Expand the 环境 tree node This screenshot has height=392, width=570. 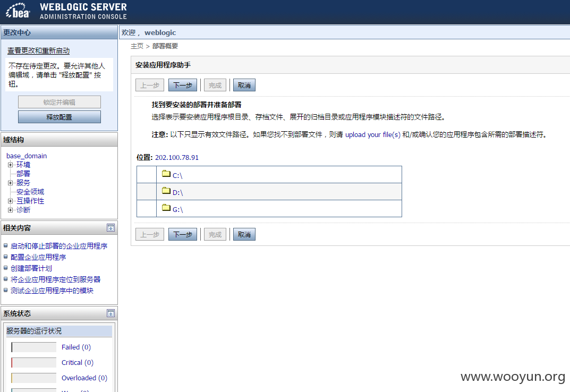pyautogui.click(x=10, y=165)
